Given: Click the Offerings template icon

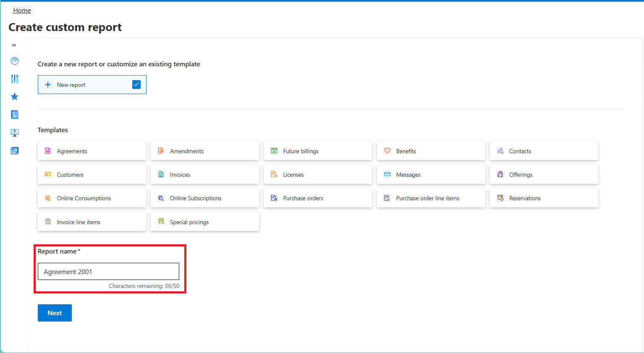Looking at the screenshot, I should [x=500, y=175].
